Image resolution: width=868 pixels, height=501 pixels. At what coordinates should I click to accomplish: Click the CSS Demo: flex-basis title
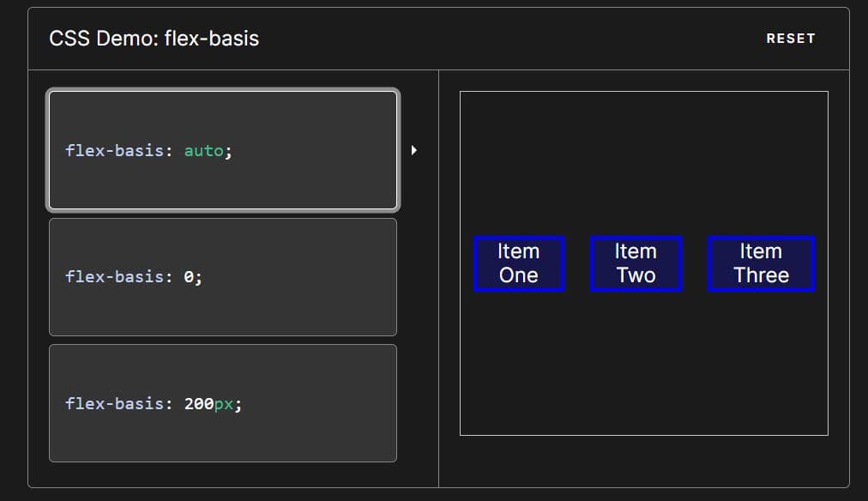tap(154, 39)
